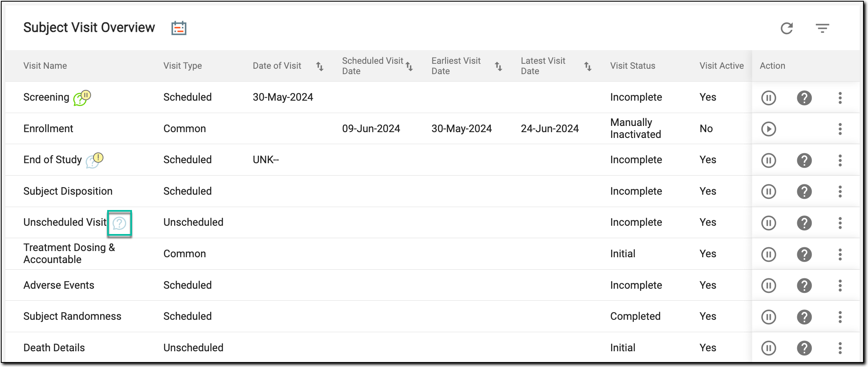Open more actions menu for Screening

click(840, 98)
